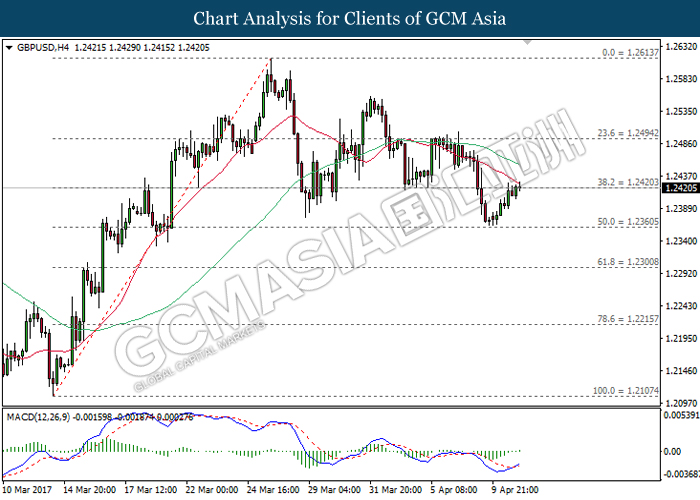Click the chart shift triangle marker
The image size is (700, 500).
click(x=527, y=42)
